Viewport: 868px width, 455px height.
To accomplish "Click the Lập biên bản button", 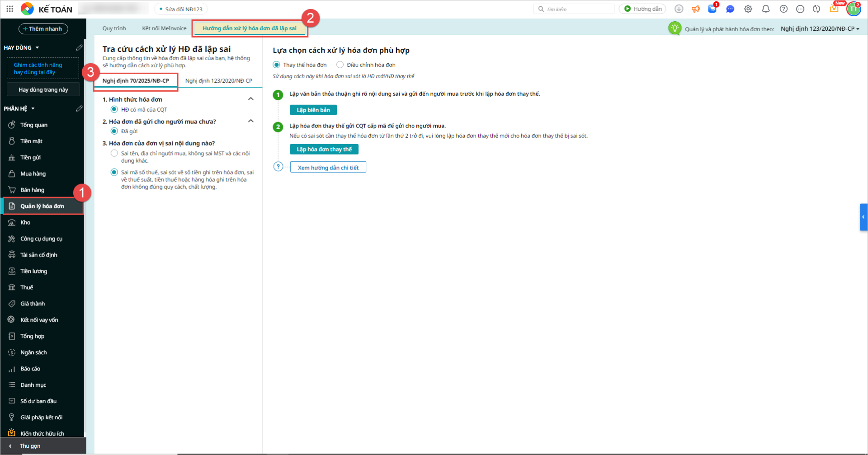I will (x=313, y=110).
